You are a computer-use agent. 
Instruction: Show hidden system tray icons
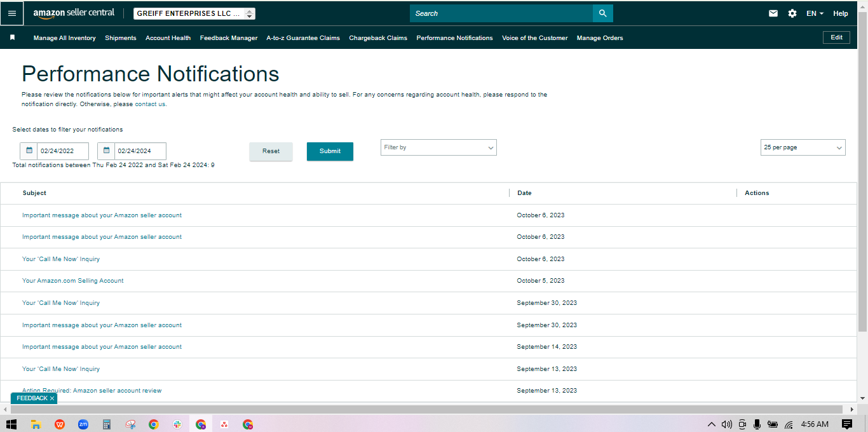712,424
